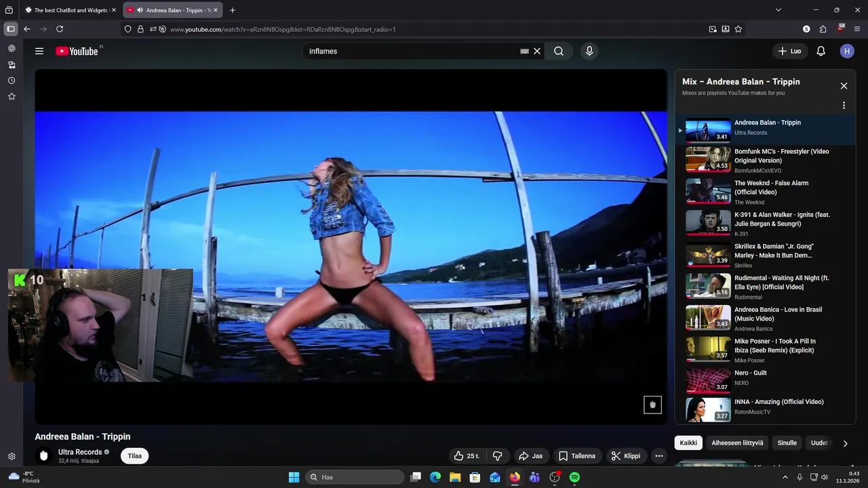Viewport: 868px width, 488px height.
Task: Play INNA - Amazing from the mix
Action: click(765, 409)
